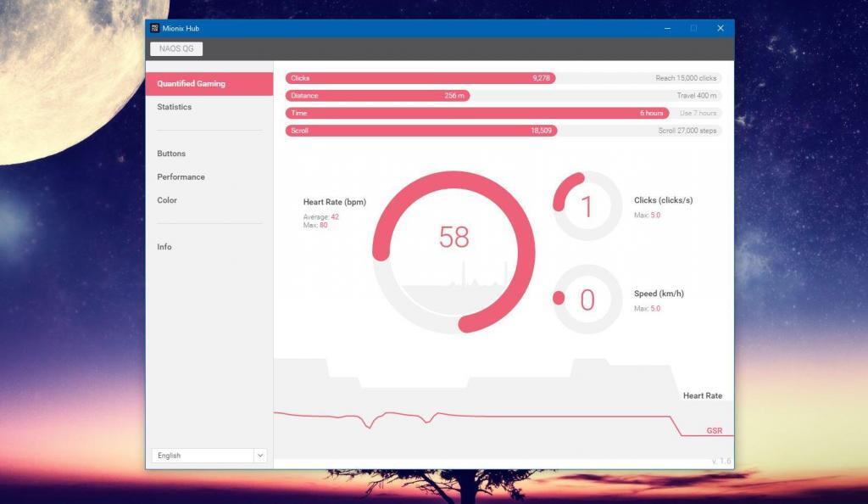
Task: Click the Distance progress bar
Action: coord(377,96)
